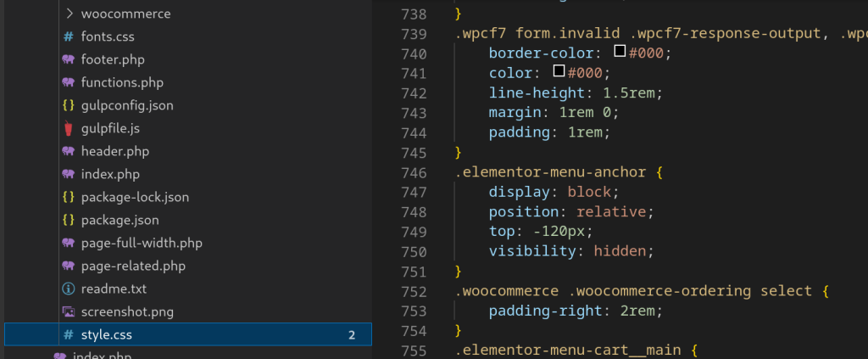The width and height of the screenshot is (868, 359).
Task: Open page-full-width.php file
Action: click(x=142, y=244)
